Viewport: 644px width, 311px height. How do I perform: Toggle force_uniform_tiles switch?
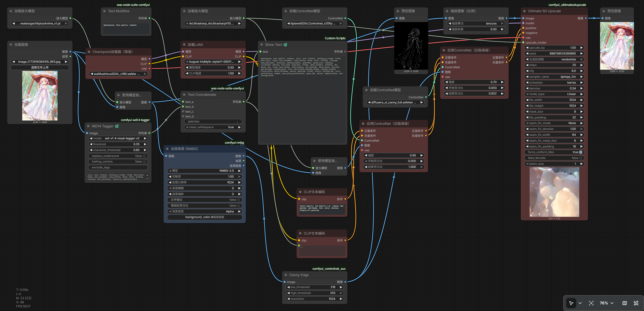tap(554, 152)
